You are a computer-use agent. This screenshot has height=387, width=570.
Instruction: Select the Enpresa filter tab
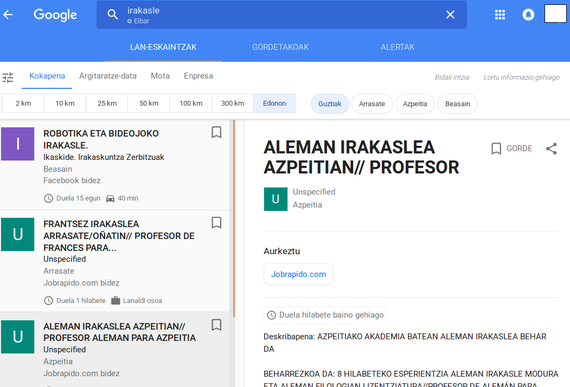[198, 76]
